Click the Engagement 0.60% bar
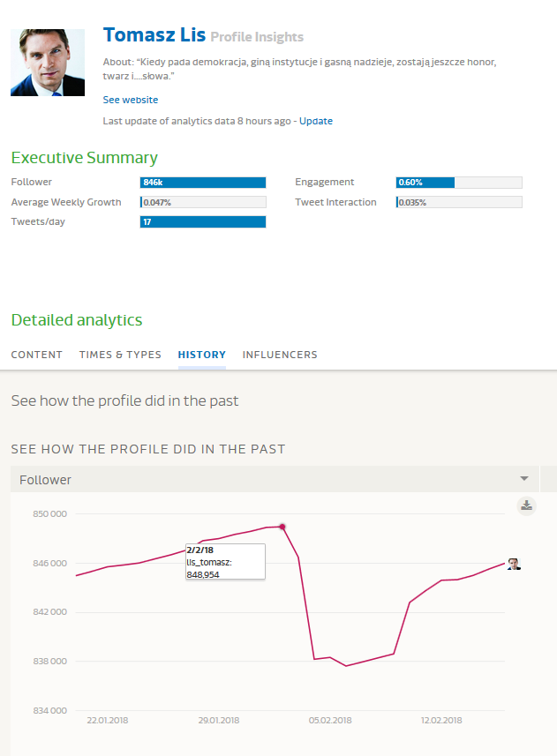The image size is (557, 756). (459, 183)
